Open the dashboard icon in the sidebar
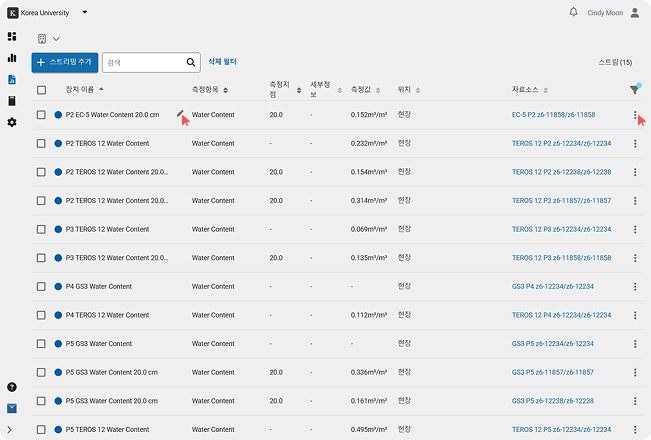 click(12, 37)
